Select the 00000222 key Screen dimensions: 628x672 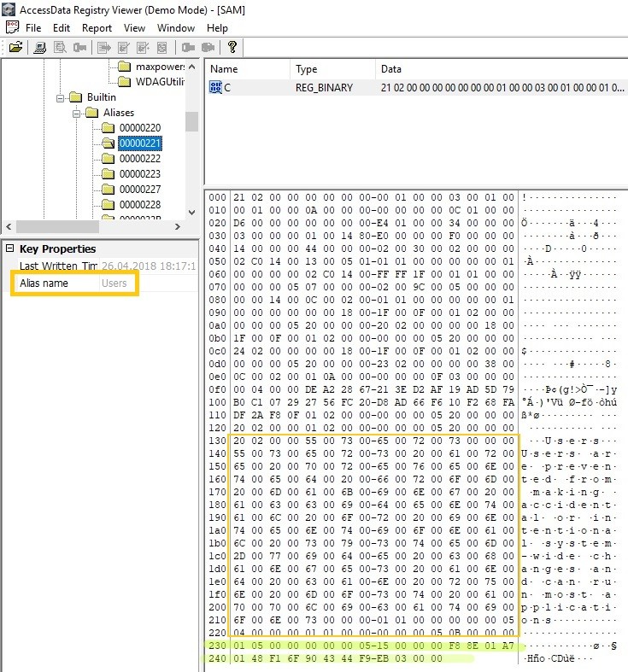click(140, 159)
